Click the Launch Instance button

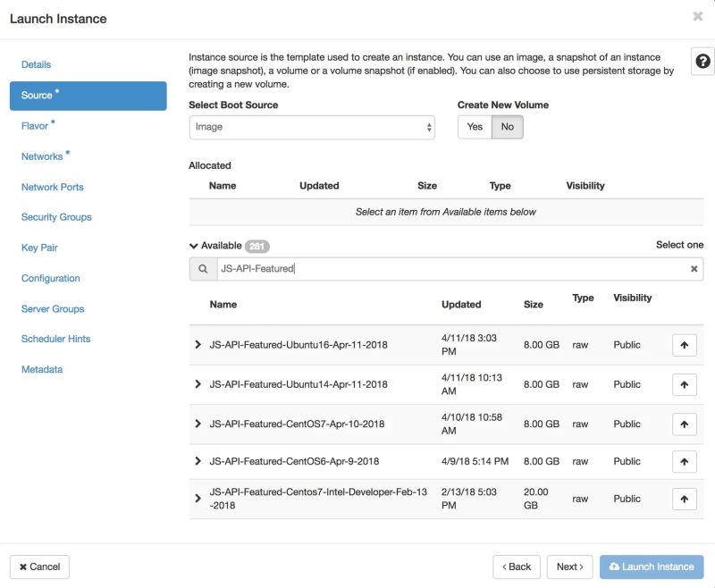(652, 566)
